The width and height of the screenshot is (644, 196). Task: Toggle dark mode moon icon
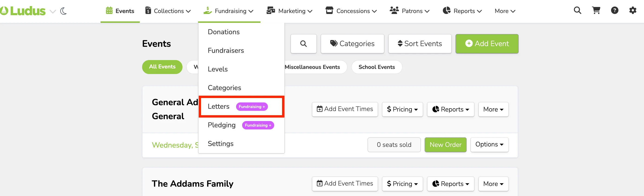tap(64, 11)
